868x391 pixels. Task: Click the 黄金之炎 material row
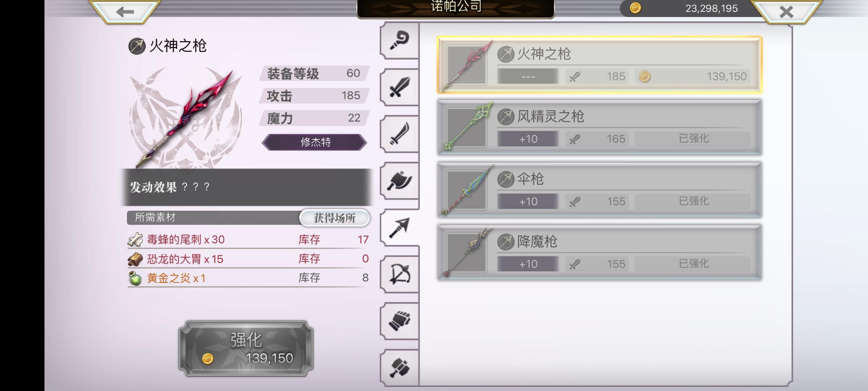pos(248,278)
